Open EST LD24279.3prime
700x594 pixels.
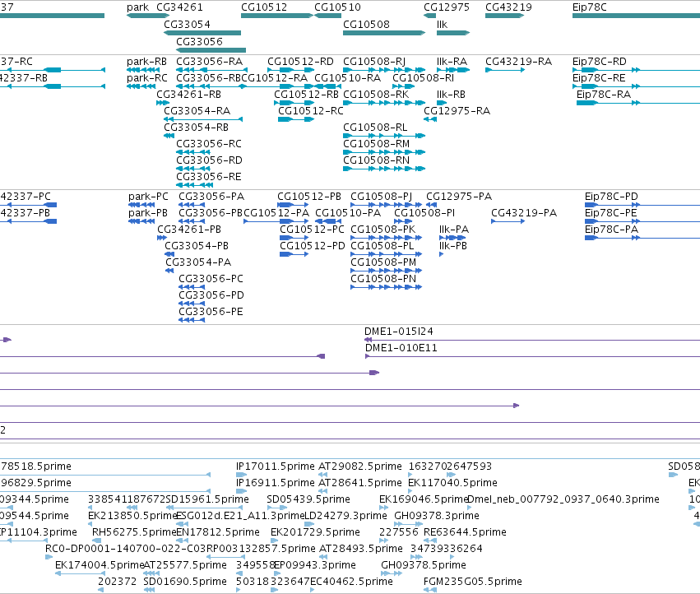tap(345, 516)
